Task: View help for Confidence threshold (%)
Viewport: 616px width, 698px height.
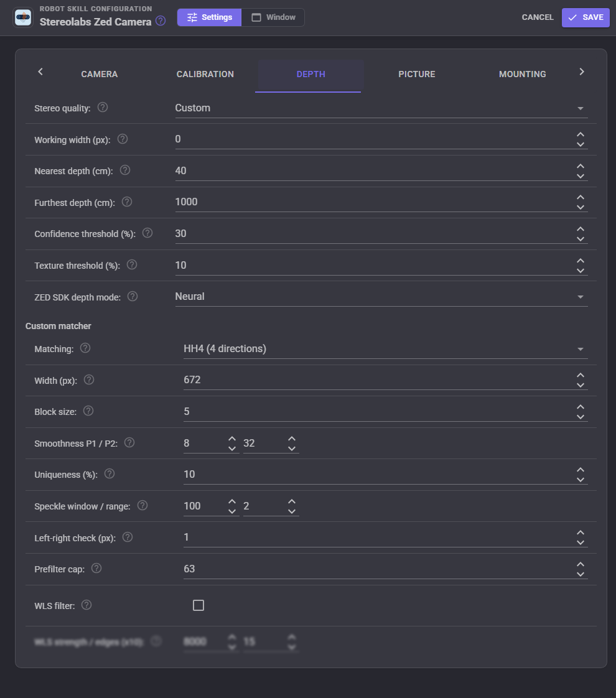Action: [x=147, y=233]
